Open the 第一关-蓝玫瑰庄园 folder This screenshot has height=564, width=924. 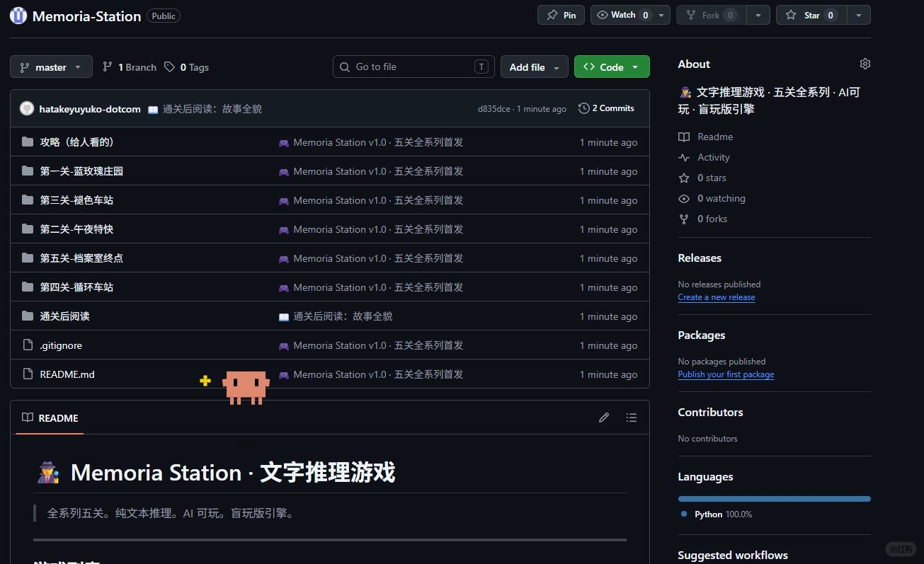coord(82,171)
